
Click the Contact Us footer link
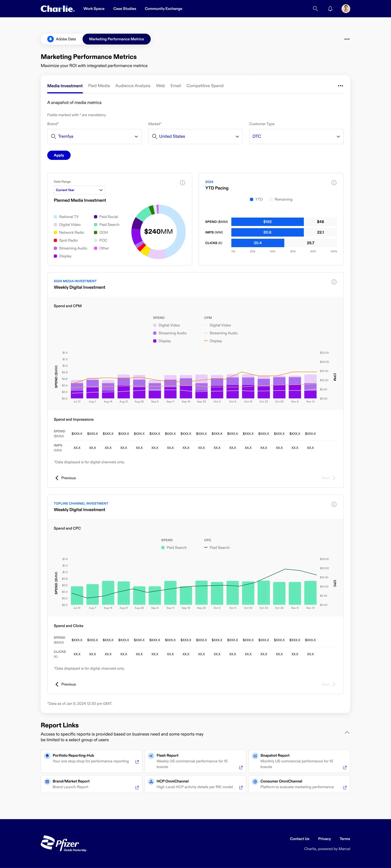tap(299, 839)
